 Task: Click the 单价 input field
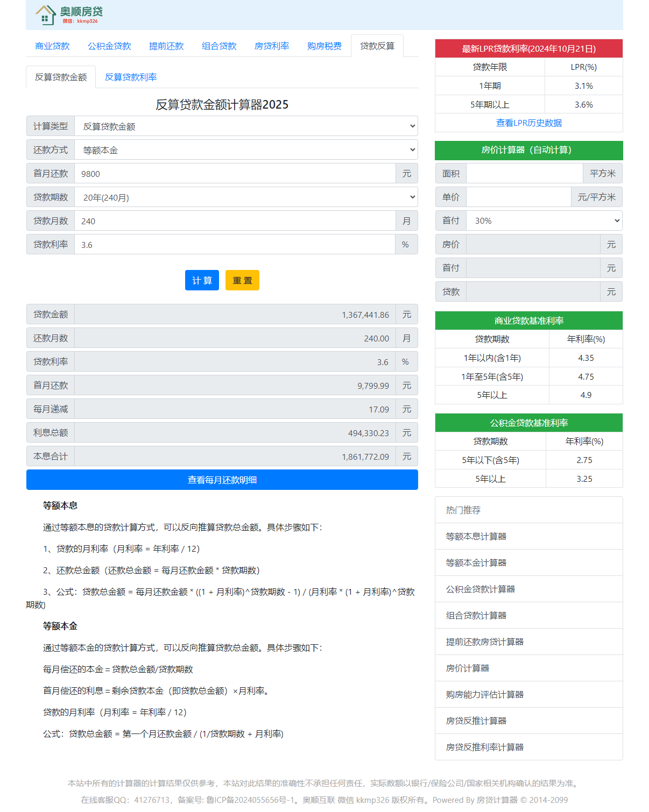click(x=518, y=197)
